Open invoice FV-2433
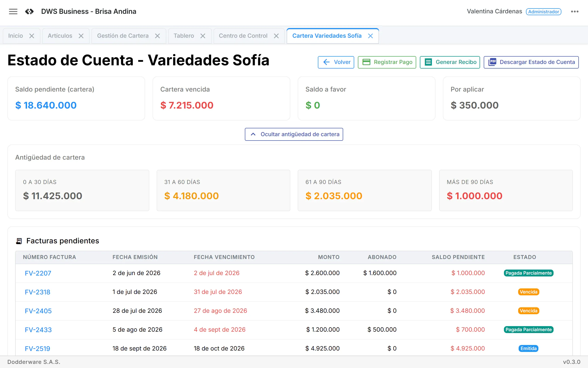The width and height of the screenshot is (588, 368). point(38,330)
